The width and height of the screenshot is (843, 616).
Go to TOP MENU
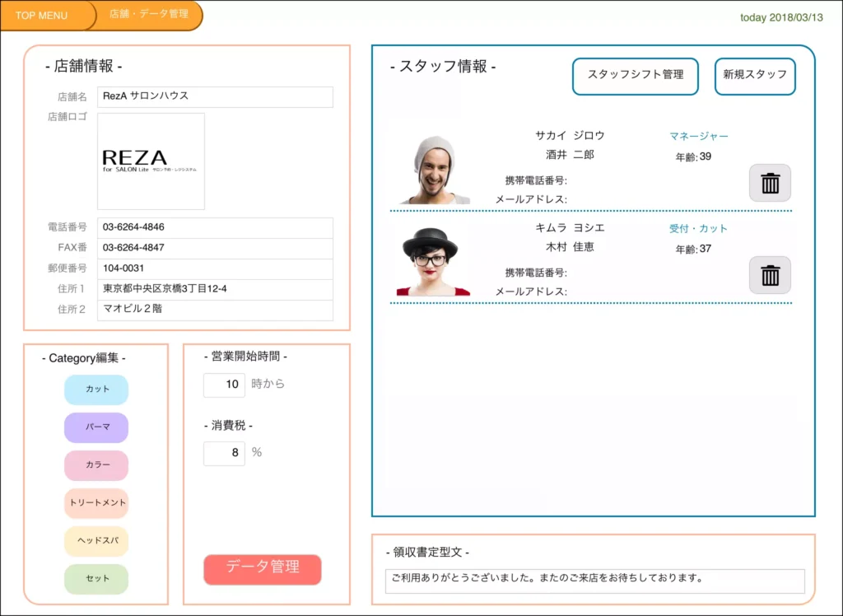(x=43, y=16)
